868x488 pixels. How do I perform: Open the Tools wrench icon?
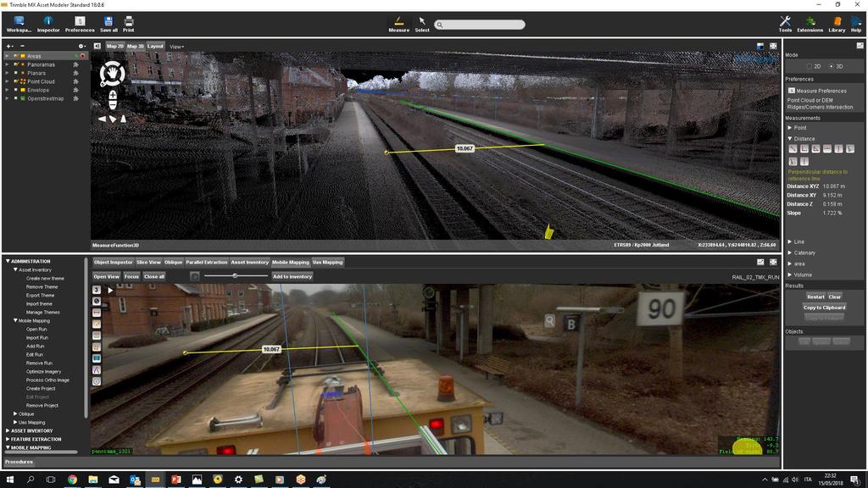point(785,24)
